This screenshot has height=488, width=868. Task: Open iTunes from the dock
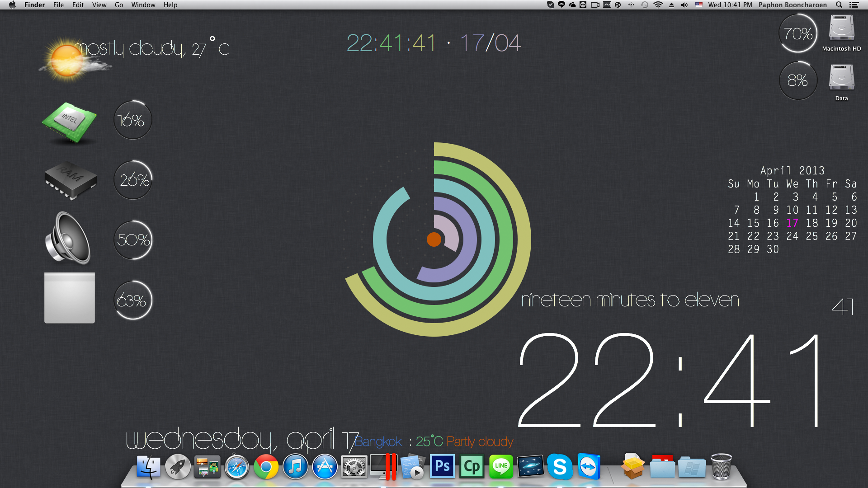[295, 467]
